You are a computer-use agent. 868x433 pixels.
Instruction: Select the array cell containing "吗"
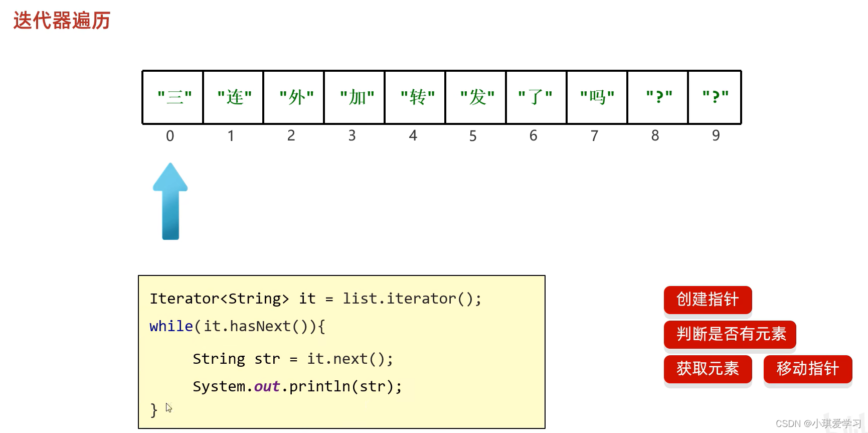click(597, 97)
